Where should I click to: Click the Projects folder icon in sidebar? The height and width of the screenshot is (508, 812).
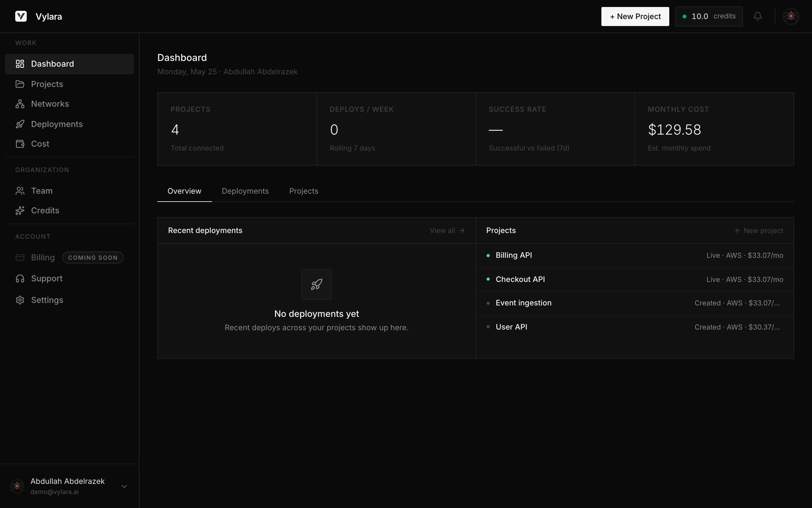(20, 84)
